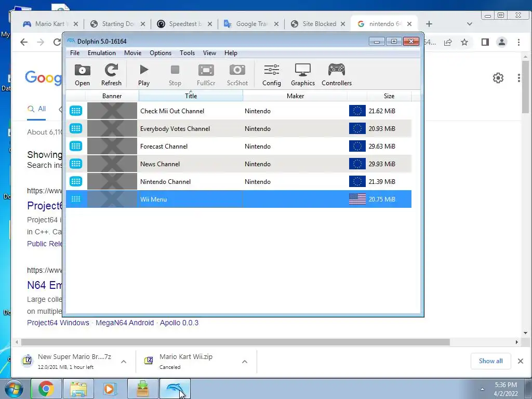The height and width of the screenshot is (399, 532).
Task: Select the Nintendo Channel title
Action: (166, 181)
